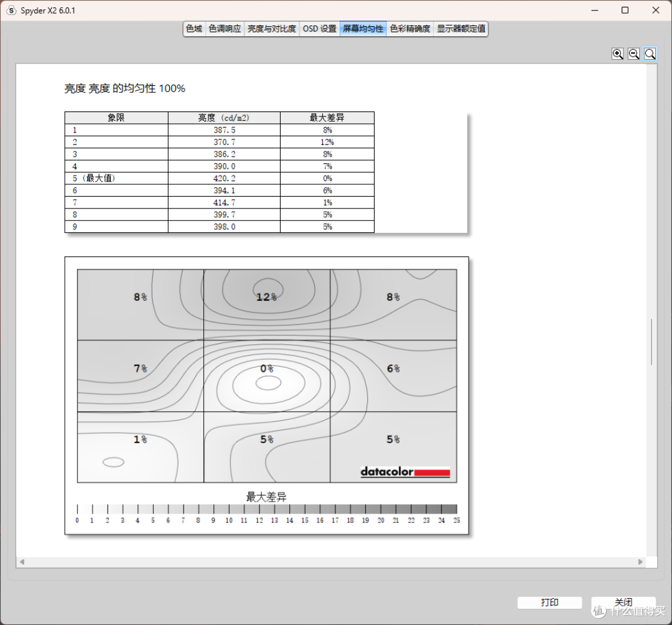The width and height of the screenshot is (672, 625).
Task: Click legend scale value 25
Action: point(457,520)
